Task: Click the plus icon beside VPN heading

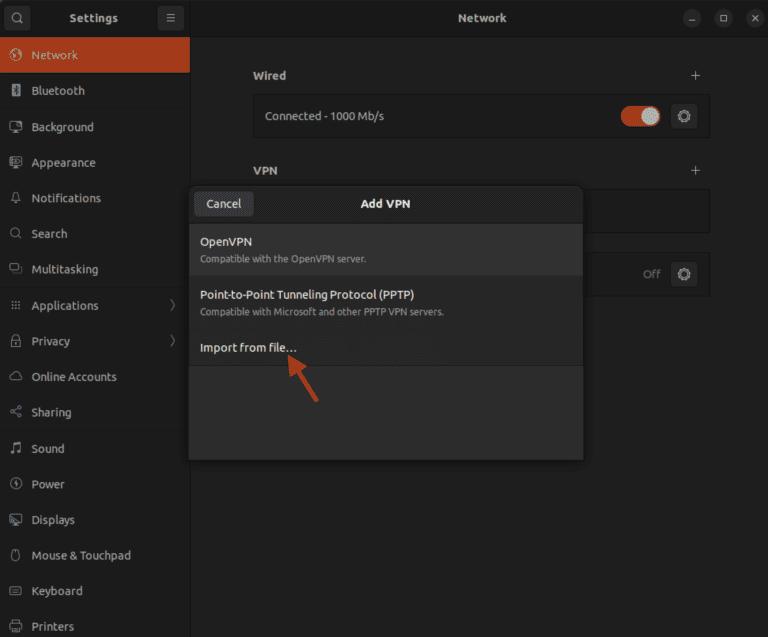Action: pos(696,171)
